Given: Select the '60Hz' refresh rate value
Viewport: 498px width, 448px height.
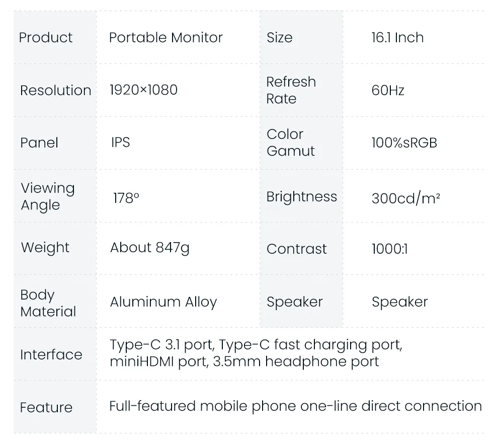Looking at the screenshot, I should point(388,91).
